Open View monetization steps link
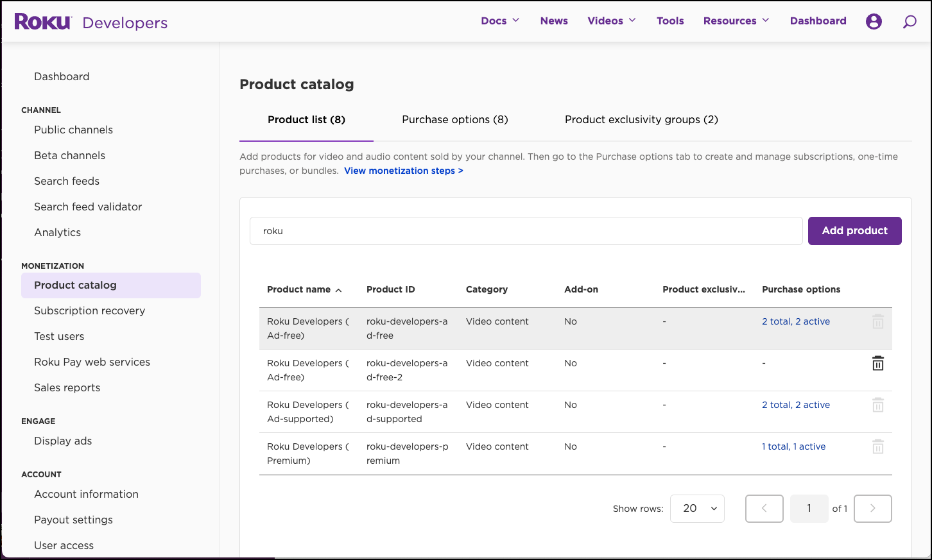 point(403,171)
